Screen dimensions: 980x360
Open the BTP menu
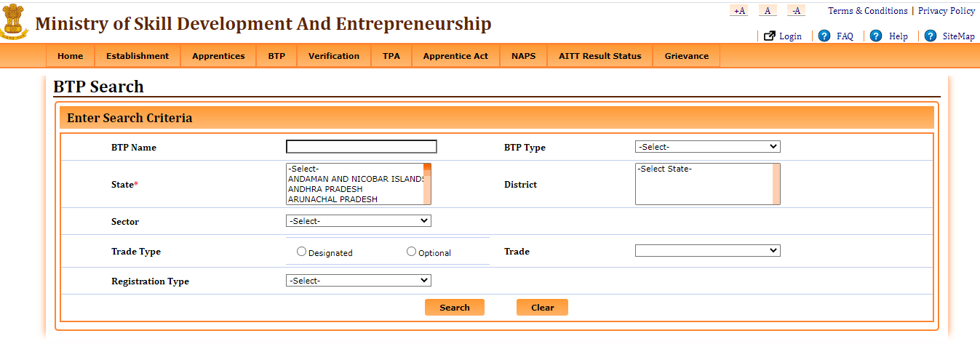(276, 56)
